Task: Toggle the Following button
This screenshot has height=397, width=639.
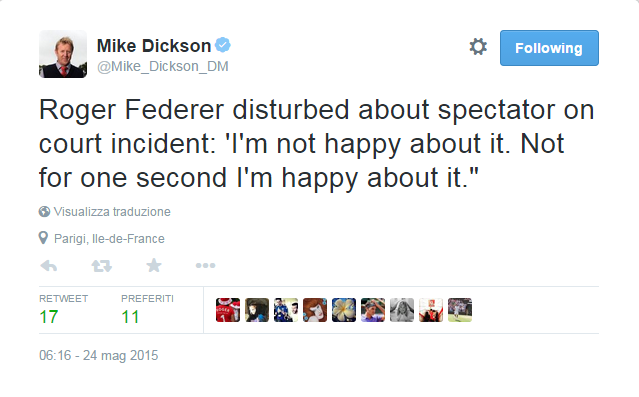Action: coord(549,48)
